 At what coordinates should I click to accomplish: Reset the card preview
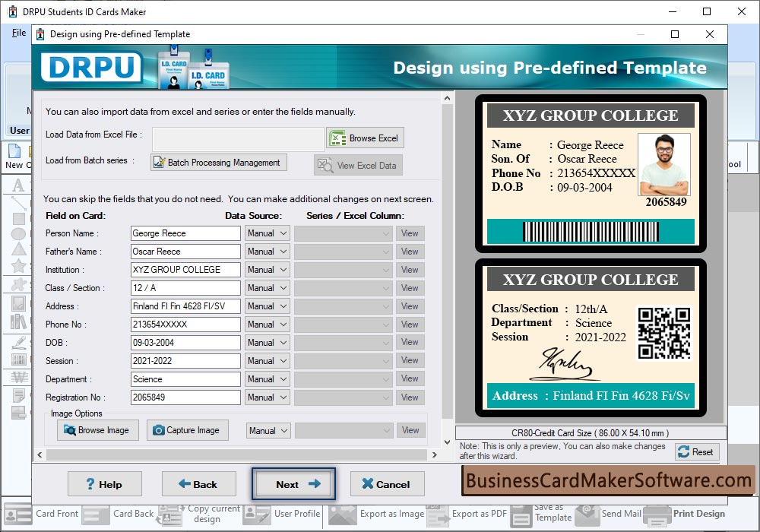tap(697, 452)
